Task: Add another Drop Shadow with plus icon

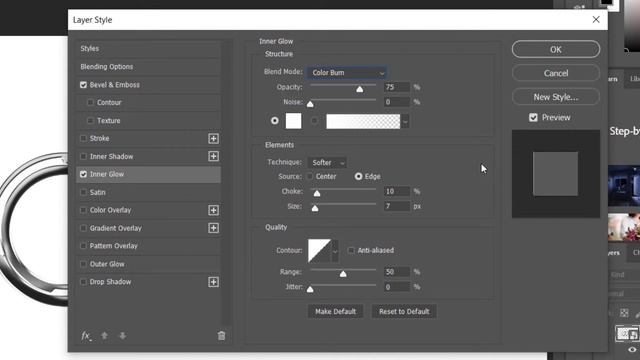Action: click(x=213, y=282)
